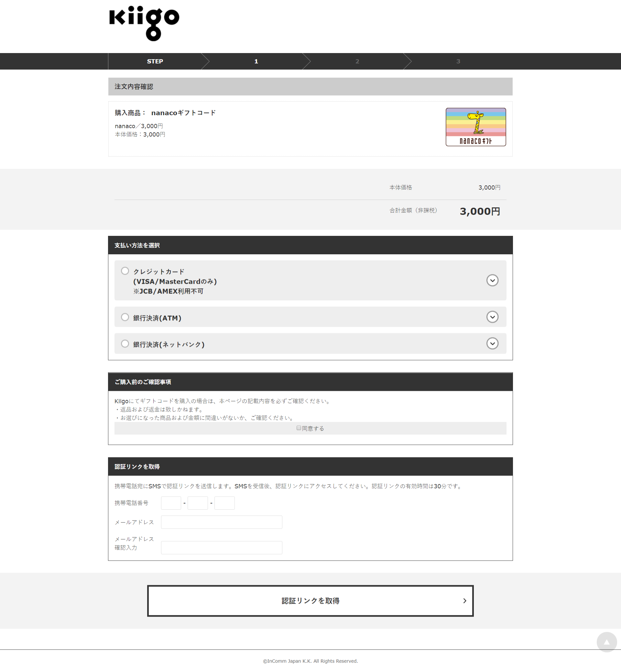Select the 銀行決済(ネットバンク) radio button
621x672 pixels.
(x=125, y=344)
